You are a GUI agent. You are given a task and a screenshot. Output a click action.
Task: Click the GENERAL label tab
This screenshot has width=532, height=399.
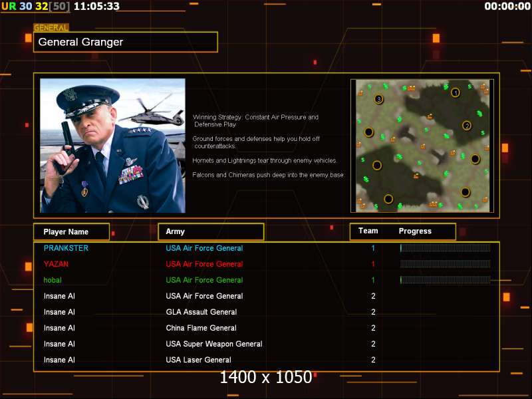[x=51, y=27]
